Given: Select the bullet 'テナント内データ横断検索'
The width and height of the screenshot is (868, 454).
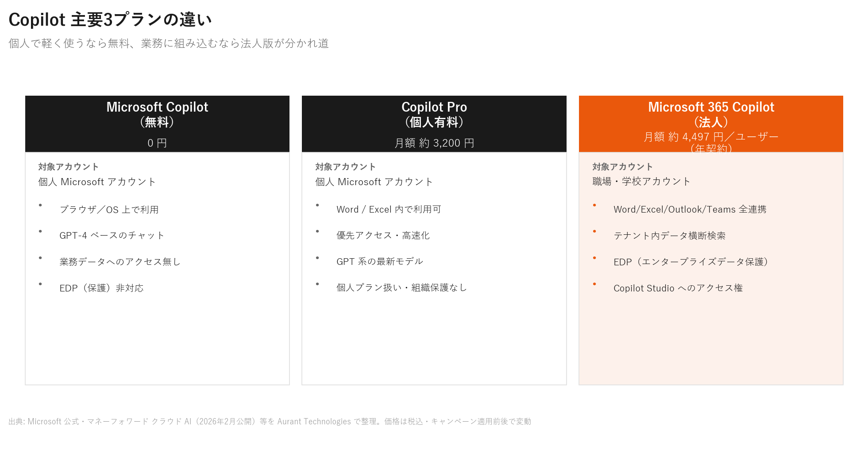Looking at the screenshot, I should [x=670, y=236].
